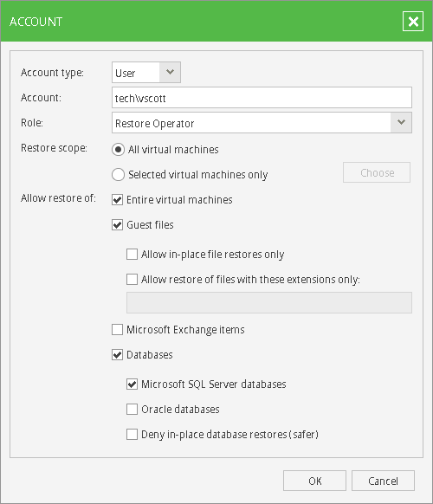Expand the Role dropdown chevron

tap(401, 122)
